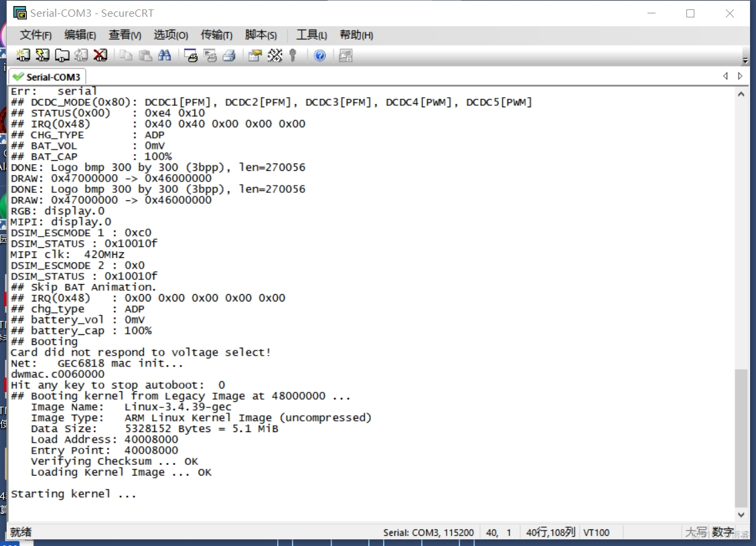Click the vertical scrollbar thumb
This screenshot has width=756, height=546.
click(741, 438)
